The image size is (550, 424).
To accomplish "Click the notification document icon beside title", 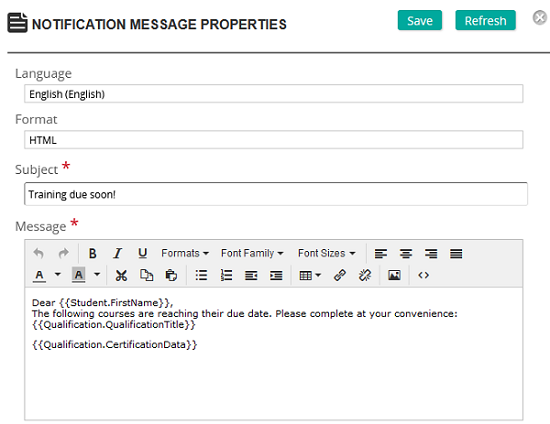I will pyautogui.click(x=17, y=23).
